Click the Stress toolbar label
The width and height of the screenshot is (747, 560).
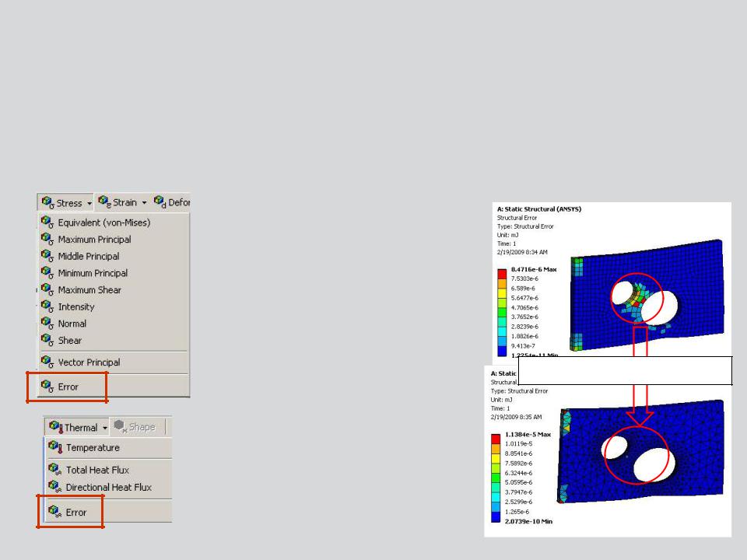69,203
